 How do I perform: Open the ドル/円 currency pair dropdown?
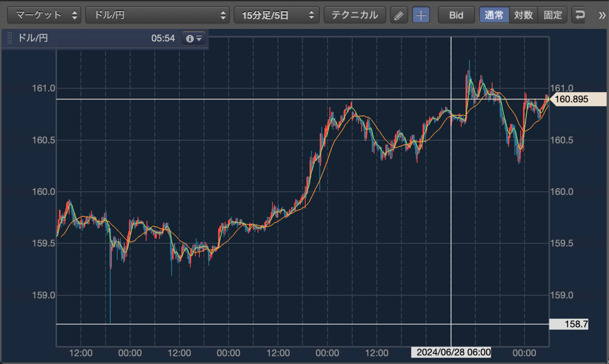[x=157, y=15]
